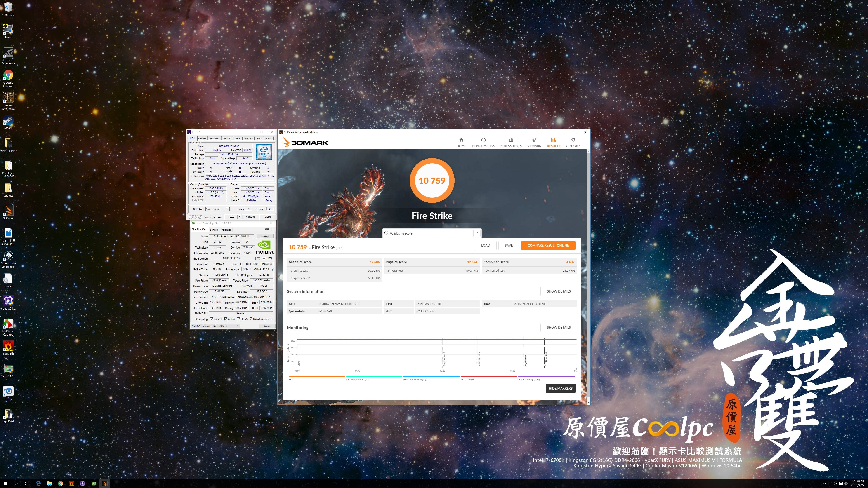Open taskbar search icon
Screen dimensions: 868x488
click(x=16, y=483)
